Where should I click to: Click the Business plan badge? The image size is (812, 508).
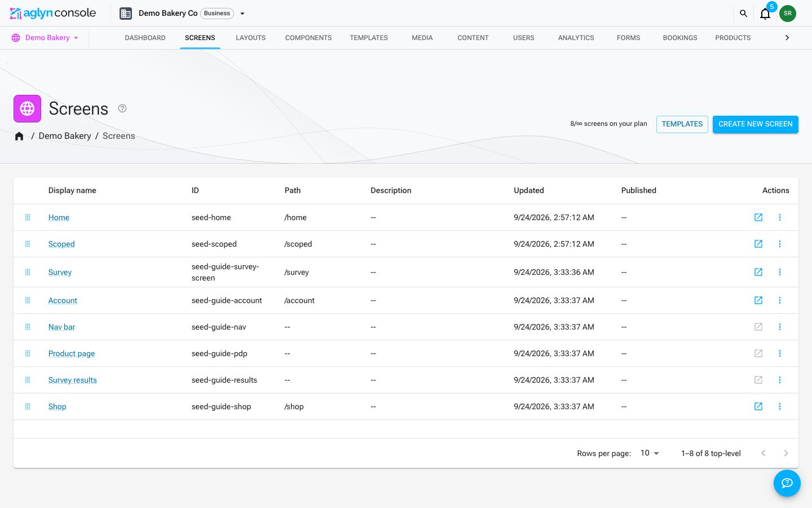pyautogui.click(x=217, y=14)
